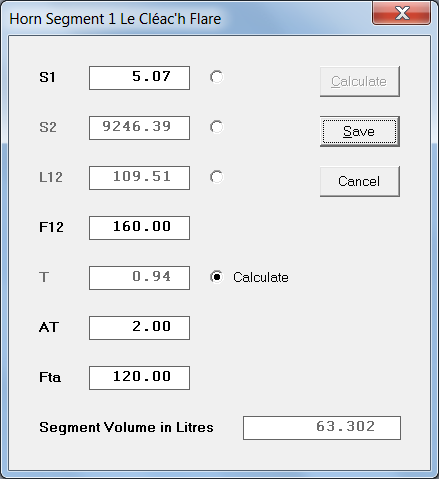Click the F12 field showing 160.00
This screenshot has height=479, width=439.
(x=139, y=228)
